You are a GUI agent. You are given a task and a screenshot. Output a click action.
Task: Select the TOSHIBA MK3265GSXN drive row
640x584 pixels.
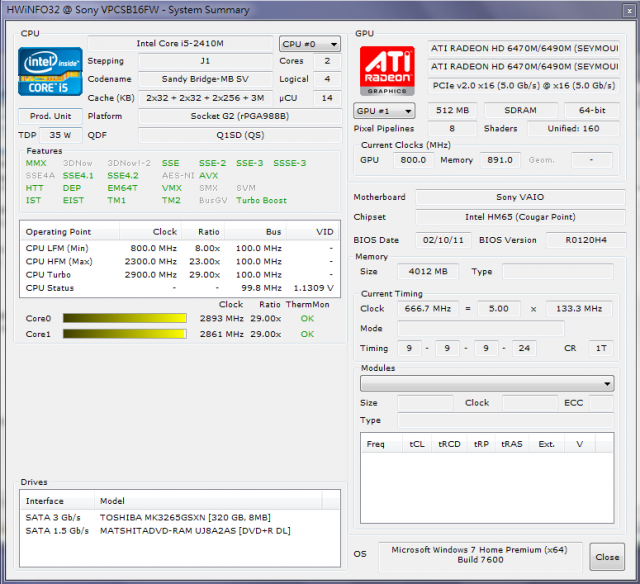pyautogui.click(x=180, y=517)
